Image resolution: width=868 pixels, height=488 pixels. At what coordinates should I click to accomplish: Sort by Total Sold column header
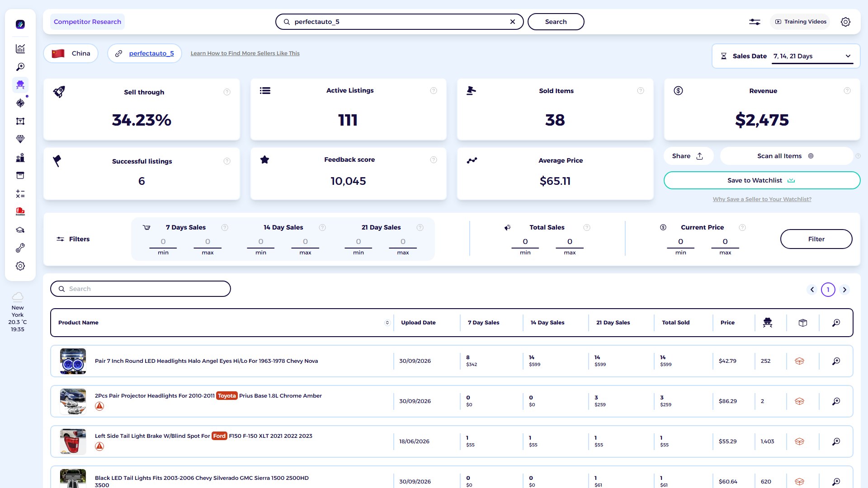point(675,323)
